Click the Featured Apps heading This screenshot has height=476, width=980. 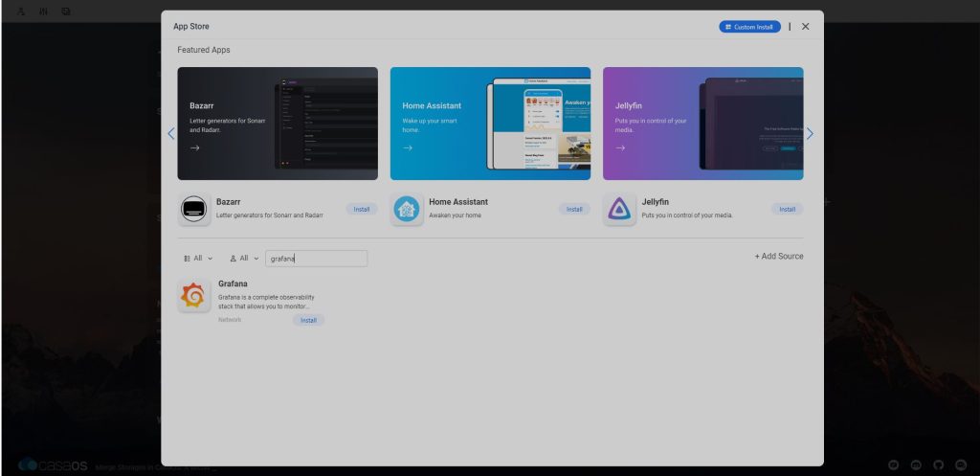(x=204, y=50)
